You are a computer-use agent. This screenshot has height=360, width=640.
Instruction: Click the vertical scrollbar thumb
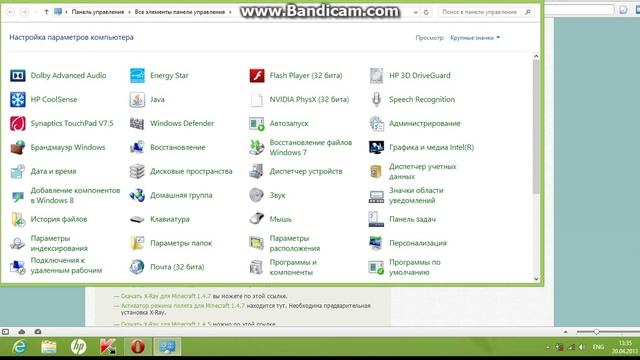[536, 127]
